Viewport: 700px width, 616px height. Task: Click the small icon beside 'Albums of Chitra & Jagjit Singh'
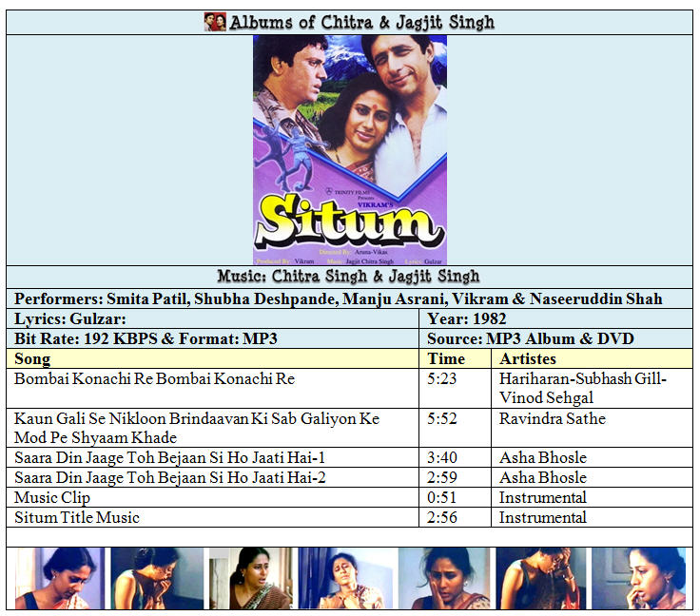click(x=215, y=22)
